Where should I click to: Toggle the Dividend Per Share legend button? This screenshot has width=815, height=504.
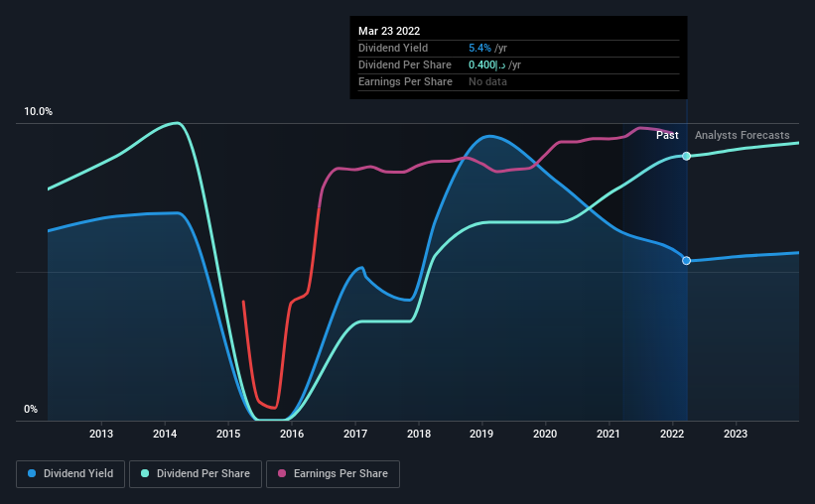[x=196, y=474]
